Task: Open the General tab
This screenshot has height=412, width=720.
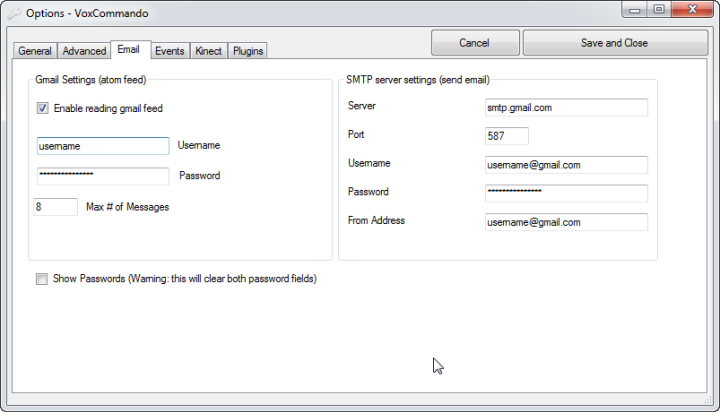Action: point(35,51)
